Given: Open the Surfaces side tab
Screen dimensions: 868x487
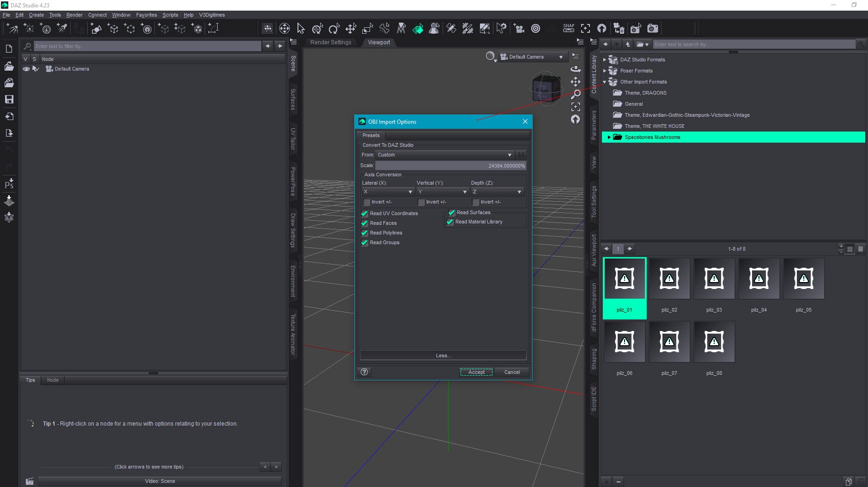Looking at the screenshot, I should [293, 99].
